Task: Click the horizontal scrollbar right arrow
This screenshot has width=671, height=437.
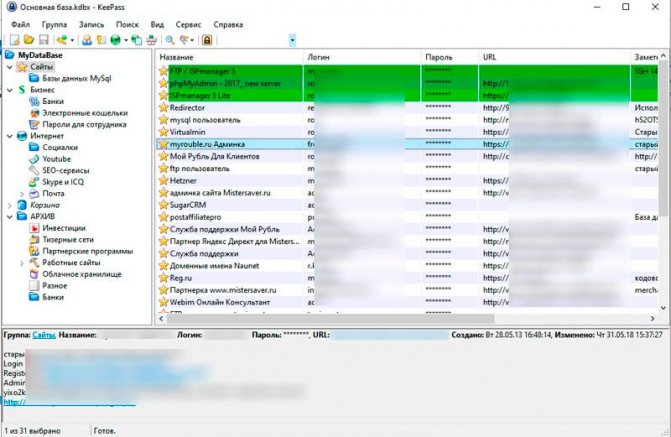Action: [652, 318]
